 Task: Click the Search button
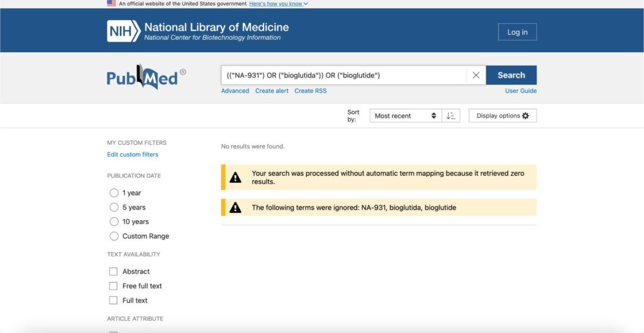511,76
